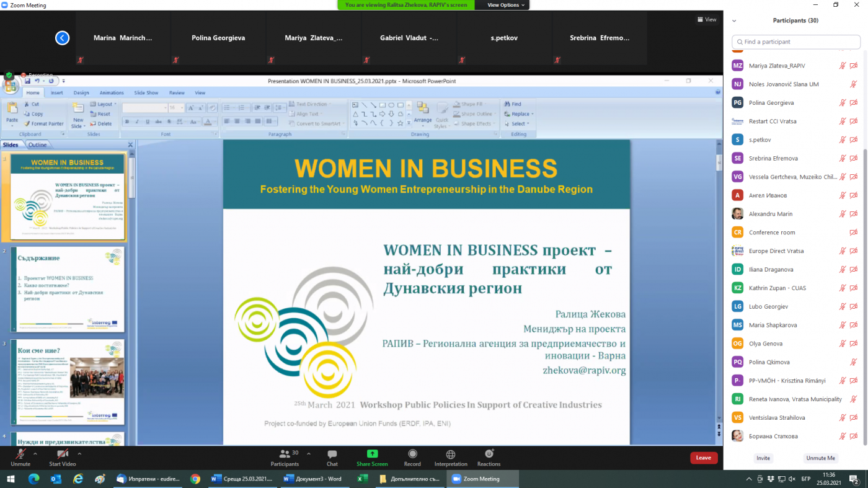The height and width of the screenshot is (488, 868).
Task: Open the font size combo box
Action: point(177,108)
